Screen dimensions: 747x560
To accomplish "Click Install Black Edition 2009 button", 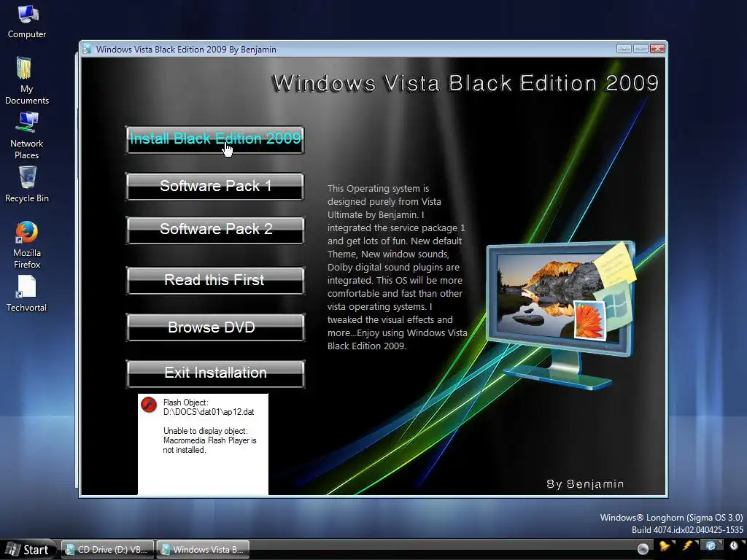I will point(215,139).
